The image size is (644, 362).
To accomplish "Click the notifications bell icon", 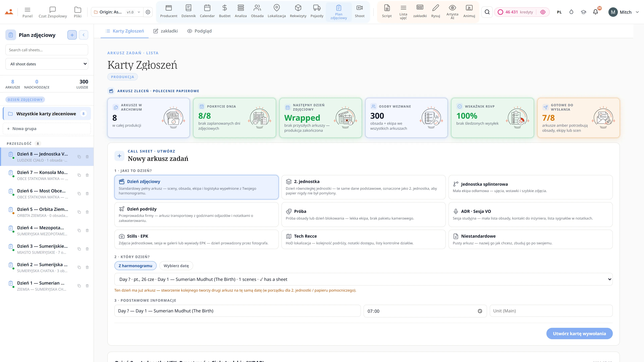I will (596, 12).
